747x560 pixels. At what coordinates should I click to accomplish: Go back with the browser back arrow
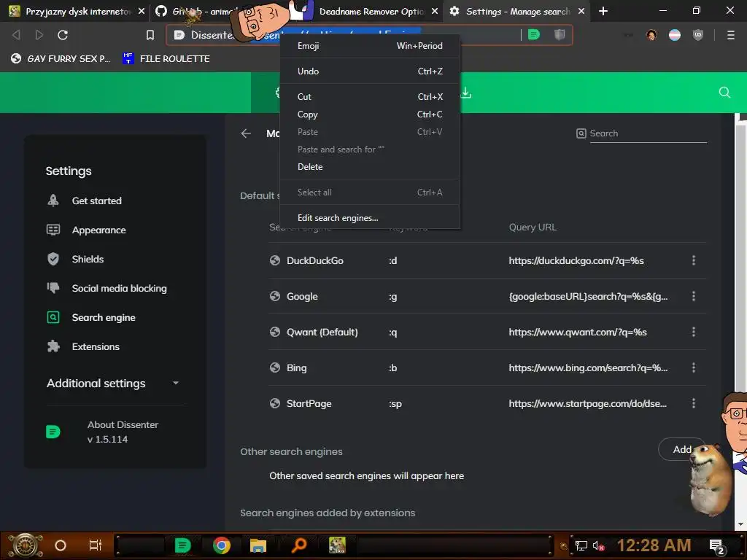[16, 35]
